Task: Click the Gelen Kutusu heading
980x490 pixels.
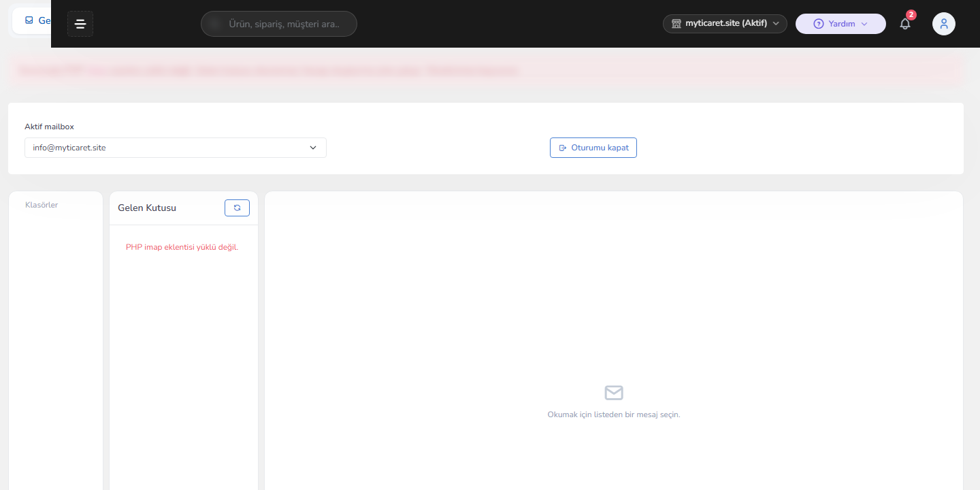Action: click(x=147, y=208)
